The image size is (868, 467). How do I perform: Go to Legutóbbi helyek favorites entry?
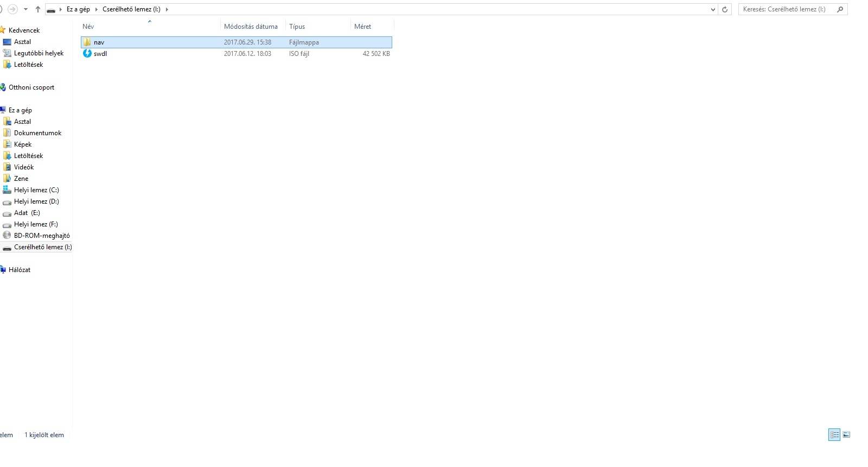point(39,53)
